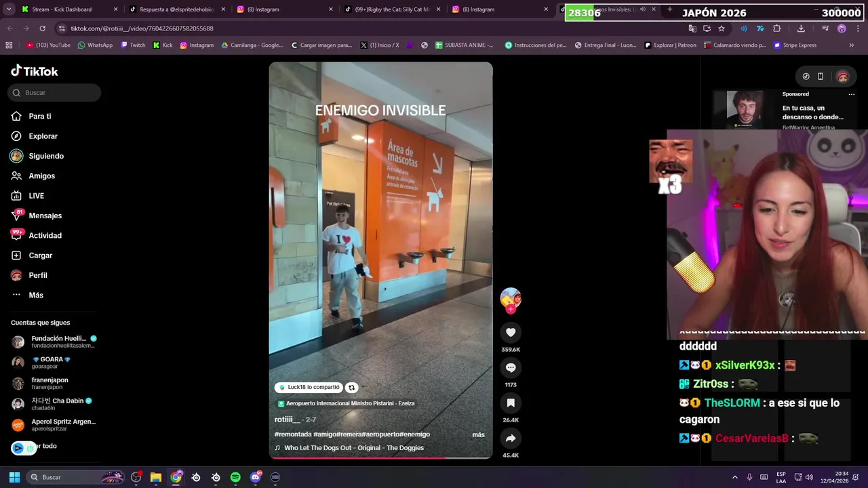Open Discord from the taskbar

[256, 477]
